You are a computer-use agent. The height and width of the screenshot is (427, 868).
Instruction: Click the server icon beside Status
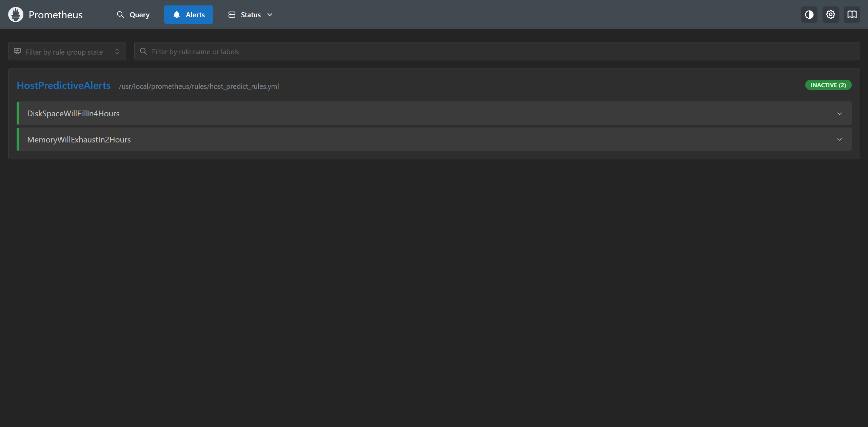[x=232, y=15]
